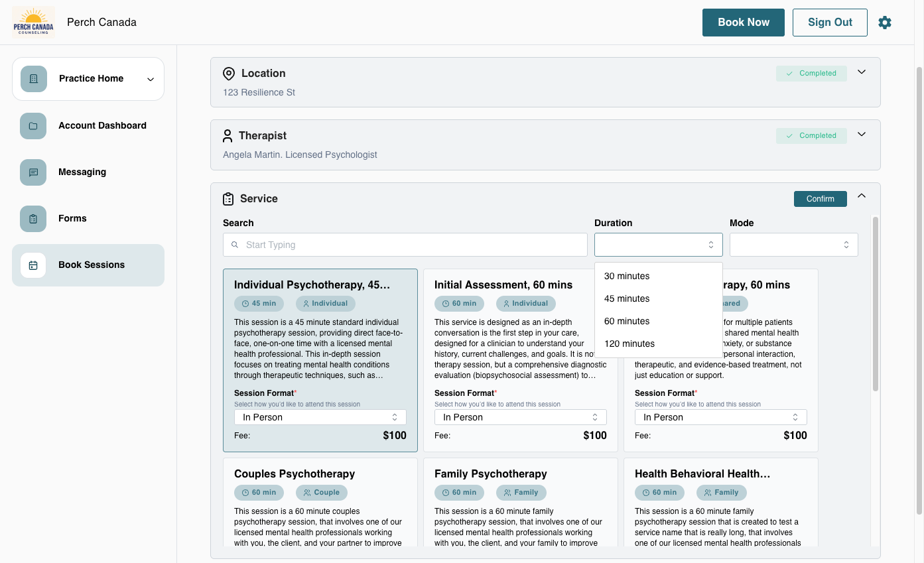This screenshot has height=563, width=924.
Task: Click in the Search Start Typing field
Action: pyautogui.click(x=405, y=245)
